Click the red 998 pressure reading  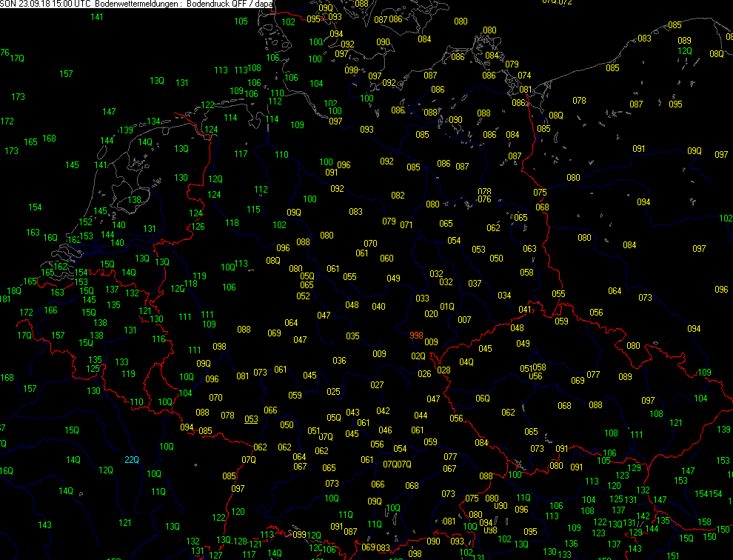coord(417,336)
